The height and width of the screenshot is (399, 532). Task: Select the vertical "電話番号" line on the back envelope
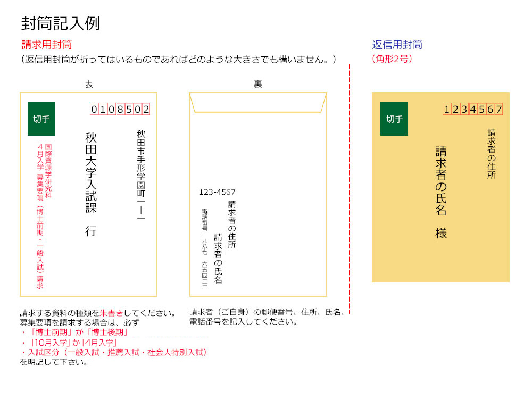click(205, 249)
